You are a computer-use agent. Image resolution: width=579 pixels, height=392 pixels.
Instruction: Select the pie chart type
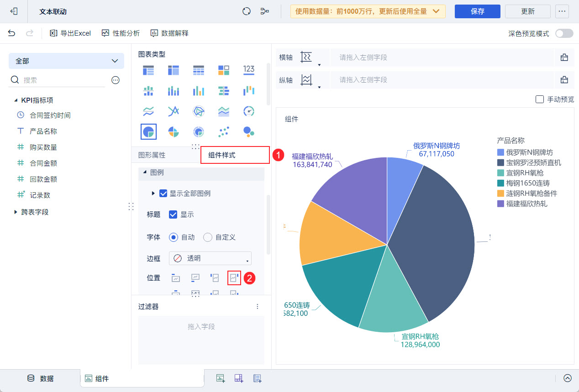[148, 131]
